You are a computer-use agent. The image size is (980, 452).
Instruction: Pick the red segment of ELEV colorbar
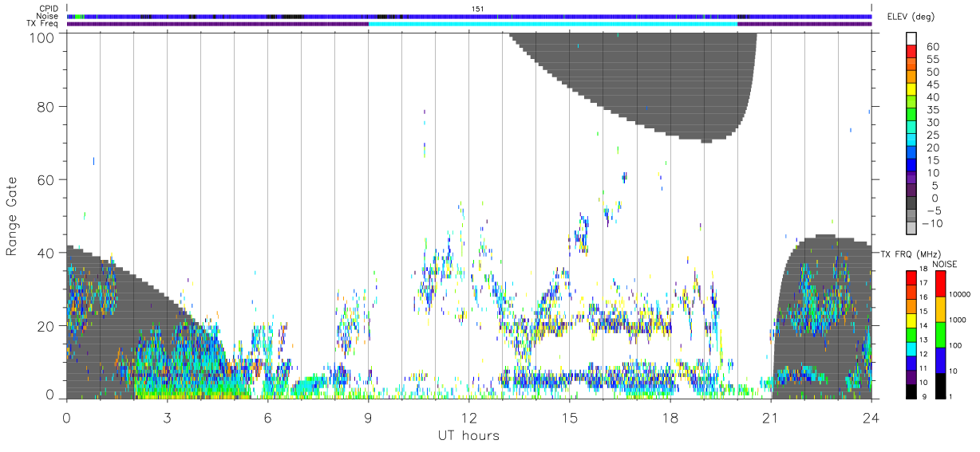912,52
